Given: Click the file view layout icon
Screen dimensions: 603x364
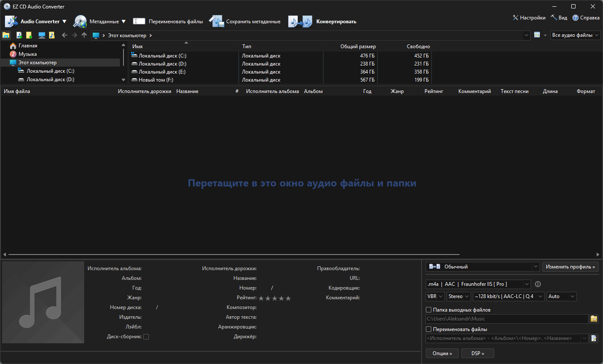Looking at the screenshot, I should pos(537,35).
